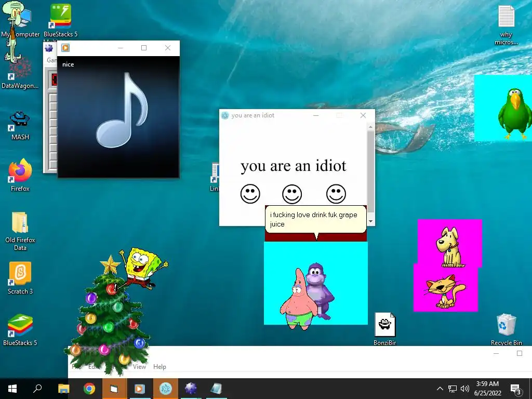Switch to spiky purple ball taskbar app

pyautogui.click(x=191, y=389)
